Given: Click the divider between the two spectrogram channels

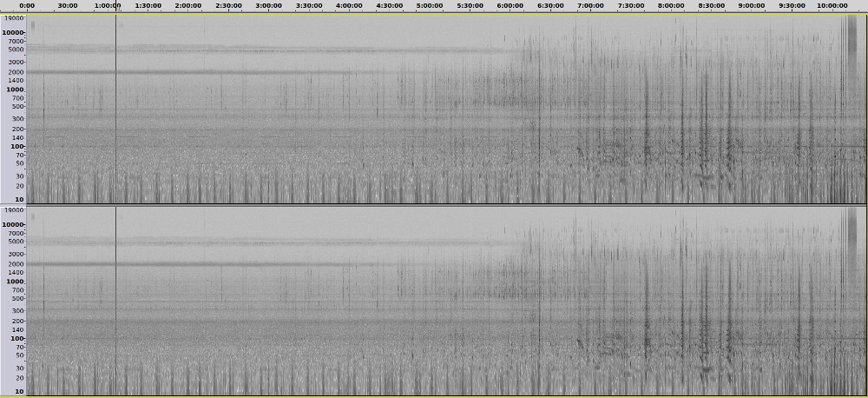Looking at the screenshot, I should pos(434,205).
